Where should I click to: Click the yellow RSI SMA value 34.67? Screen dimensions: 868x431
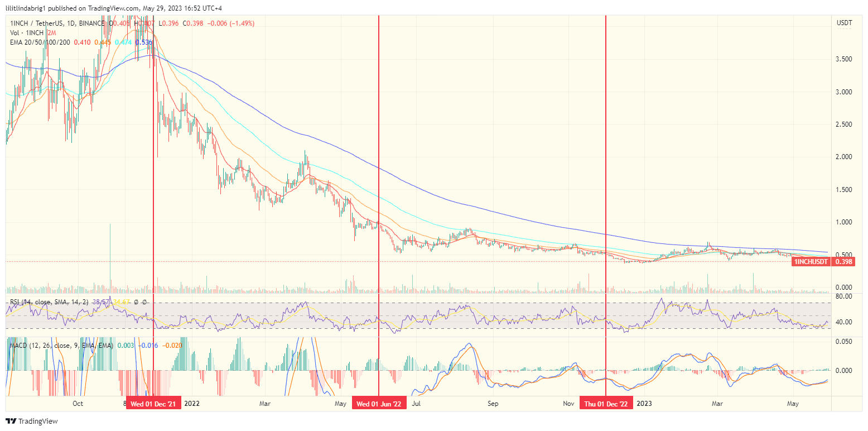click(x=120, y=302)
